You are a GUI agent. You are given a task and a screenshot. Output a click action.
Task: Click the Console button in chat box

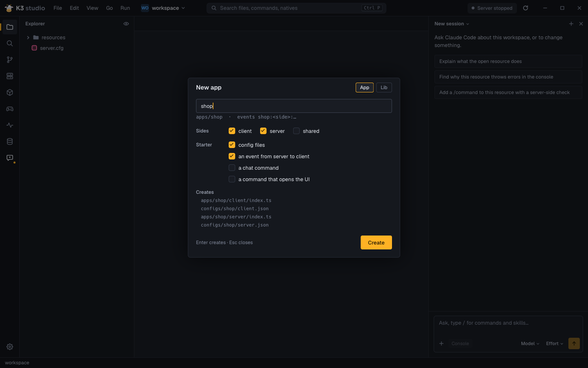[460, 343]
